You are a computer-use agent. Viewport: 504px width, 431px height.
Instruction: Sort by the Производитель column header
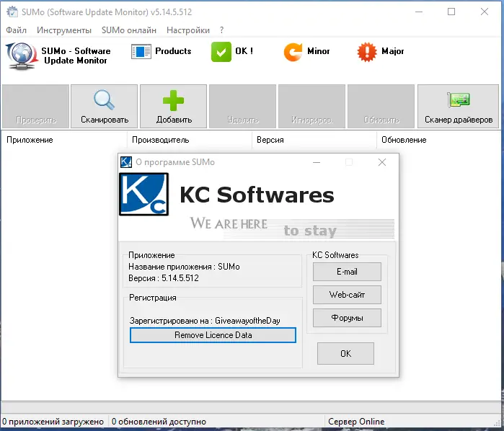coord(190,140)
